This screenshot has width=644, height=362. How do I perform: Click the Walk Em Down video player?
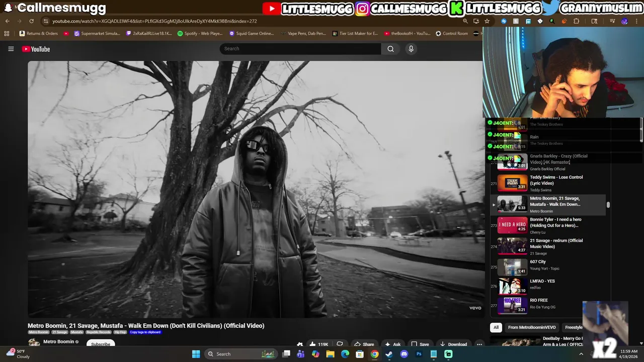pos(255,189)
